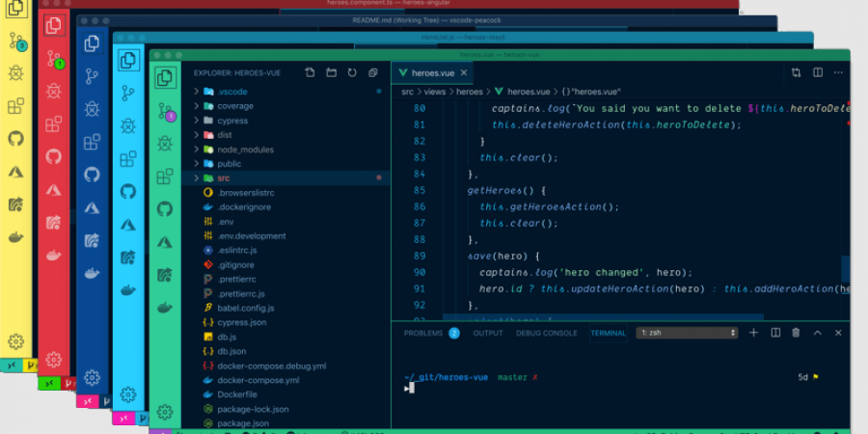Switch to the OUTPUT panel tab
Screen dimensions: 868x434
488,334
